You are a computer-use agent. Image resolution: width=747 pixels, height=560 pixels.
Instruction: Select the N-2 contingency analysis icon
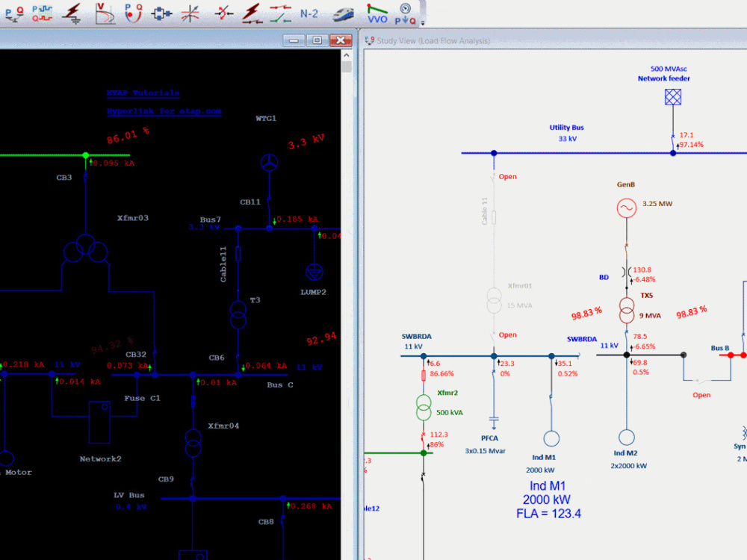click(308, 13)
